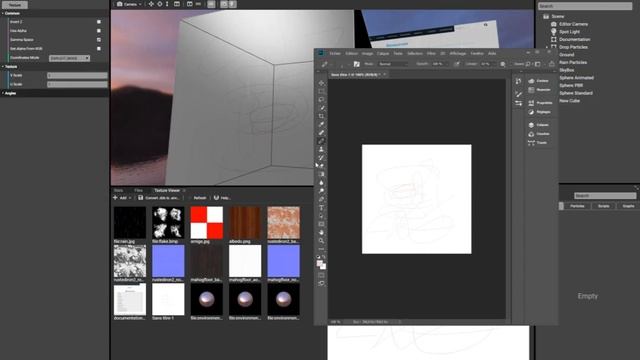Select the Move tool in Photoshop
Image resolution: width=640 pixels, height=360 pixels.
[322, 83]
